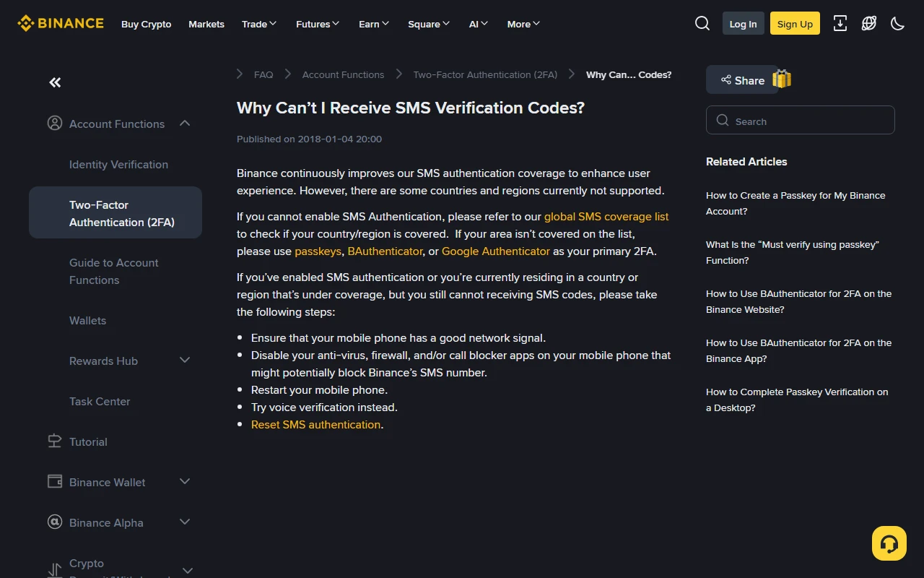
Task: Click the Binance logo
Action: click(61, 23)
